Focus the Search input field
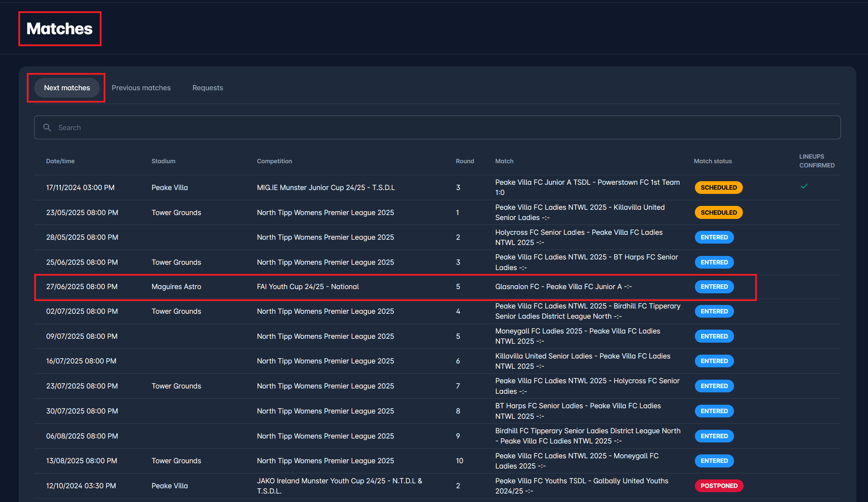The height and width of the screenshot is (502, 868). (437, 127)
